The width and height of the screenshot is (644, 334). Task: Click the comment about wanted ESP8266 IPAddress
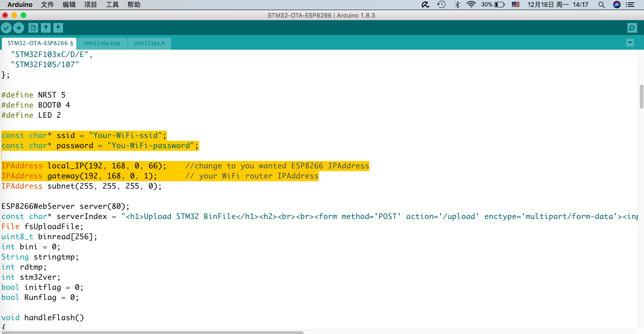[x=277, y=166]
